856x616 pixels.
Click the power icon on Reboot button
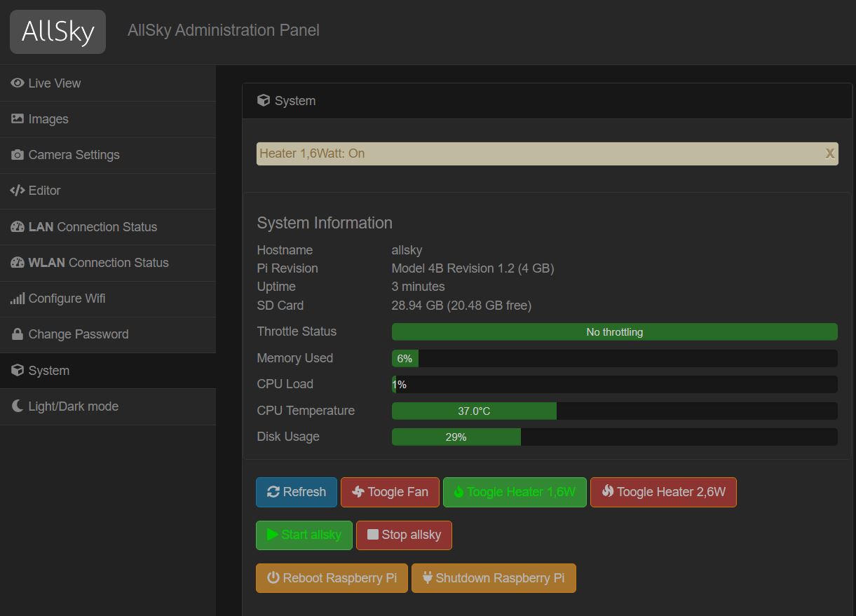click(273, 578)
